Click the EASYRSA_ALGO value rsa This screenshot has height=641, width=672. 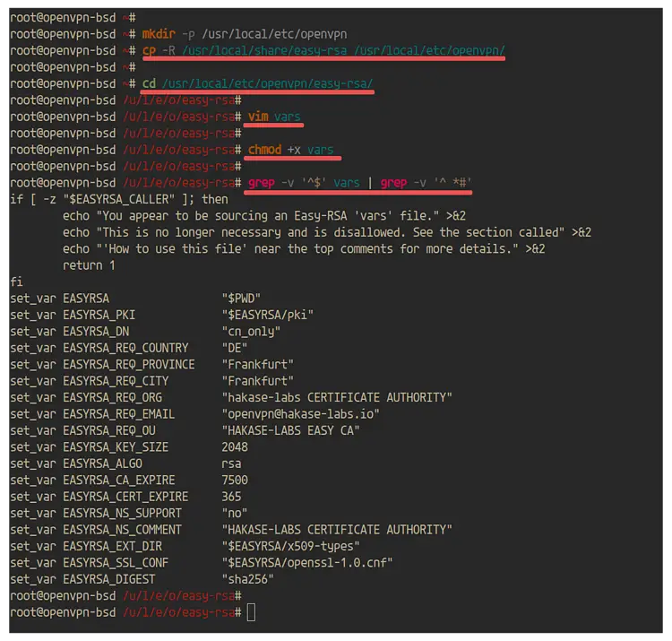pos(231,463)
